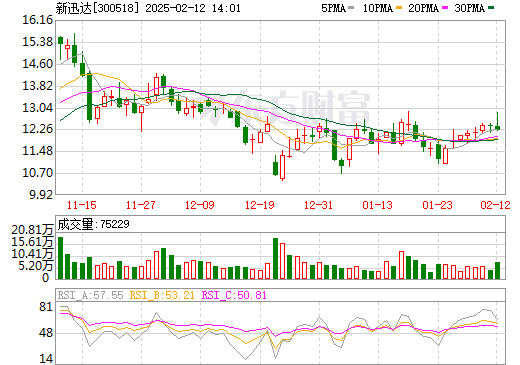Select the 11-15 date axis label
This screenshot has height=365, width=520.
(x=82, y=205)
